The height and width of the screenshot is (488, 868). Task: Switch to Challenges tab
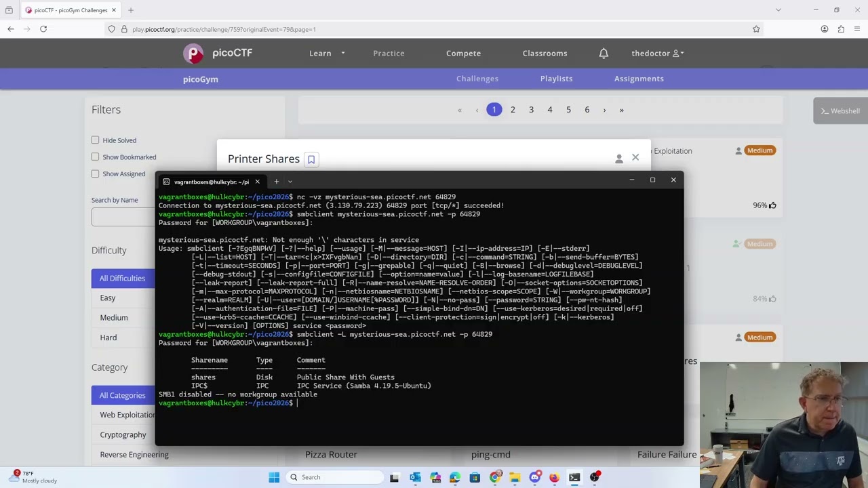click(x=477, y=79)
